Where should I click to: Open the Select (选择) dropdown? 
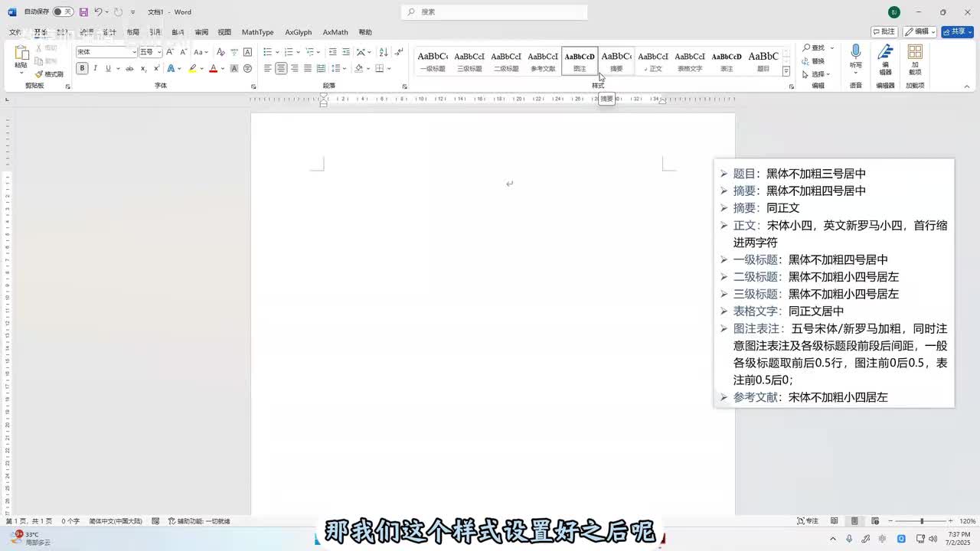816,74
